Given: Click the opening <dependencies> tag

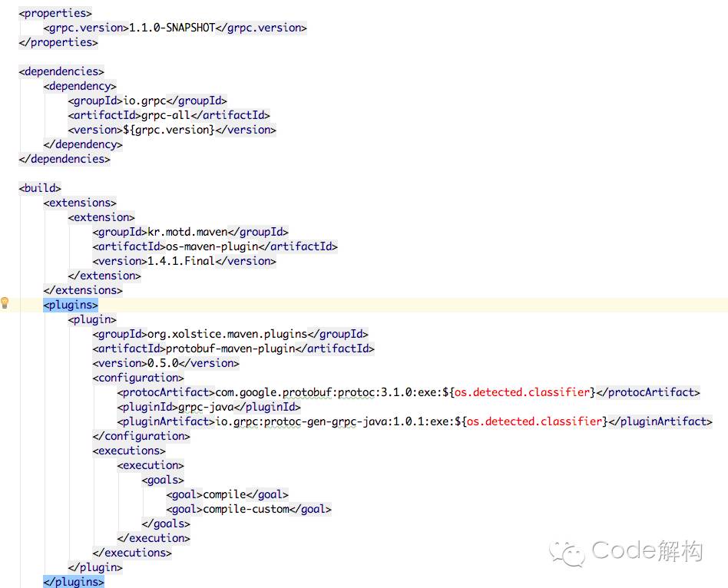Looking at the screenshot, I should tap(61, 71).
